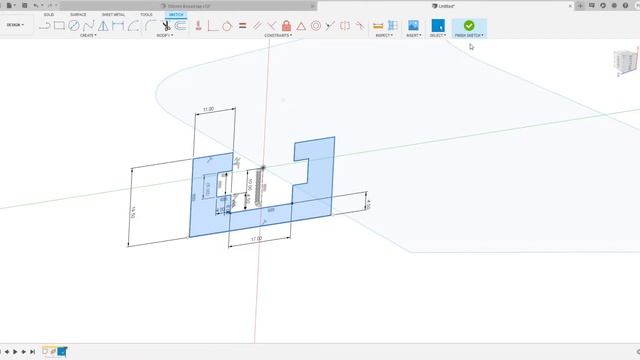The image size is (640, 360).
Task: Select the Spline sketch tool
Action: click(x=88, y=26)
